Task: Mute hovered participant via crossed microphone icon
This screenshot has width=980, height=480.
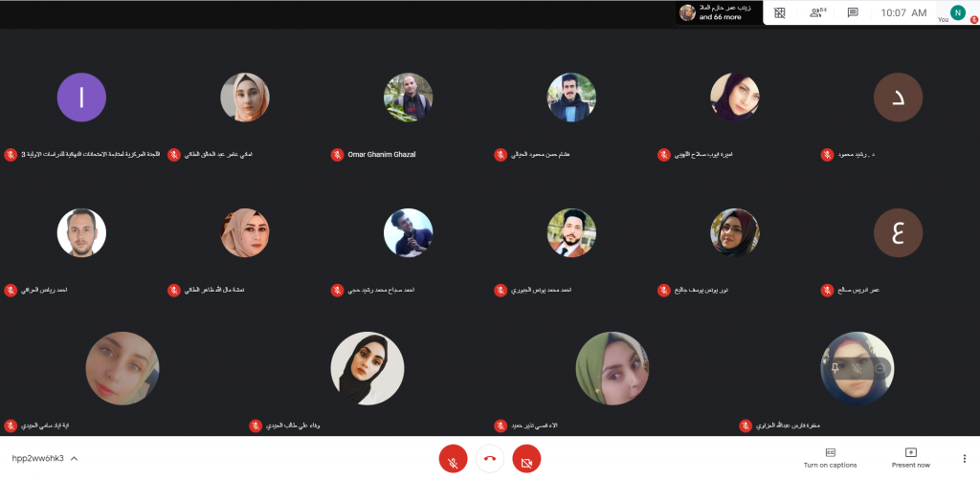Action: [857, 369]
